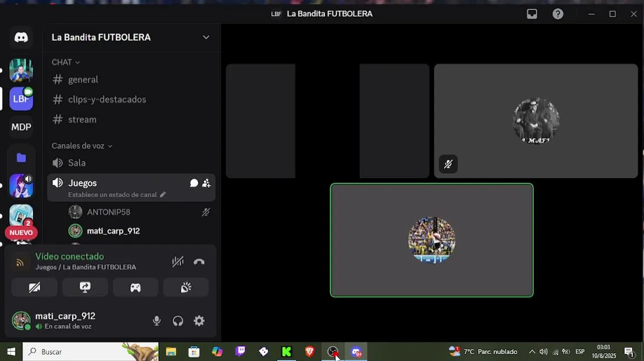Select the M.A.F.I avatar video tile
The width and height of the screenshot is (644, 361).
pos(536,121)
